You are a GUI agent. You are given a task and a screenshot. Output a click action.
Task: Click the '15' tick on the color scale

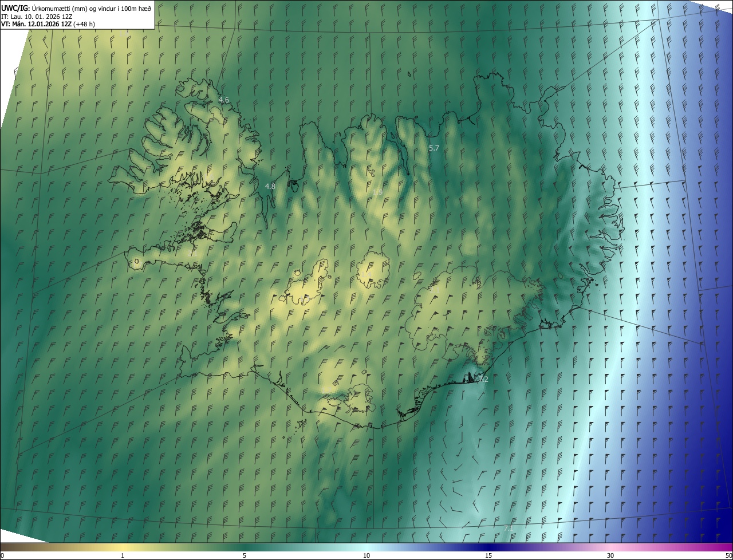[x=488, y=555]
